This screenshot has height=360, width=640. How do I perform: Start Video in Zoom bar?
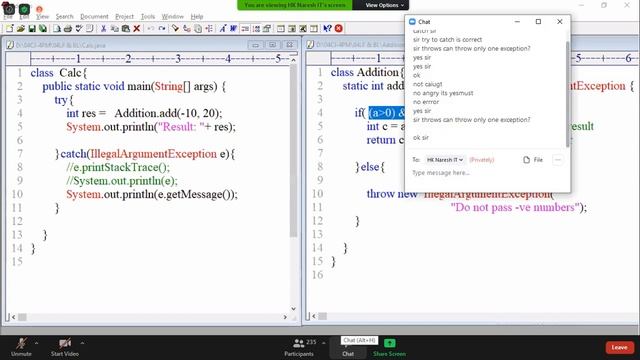[x=65, y=347]
